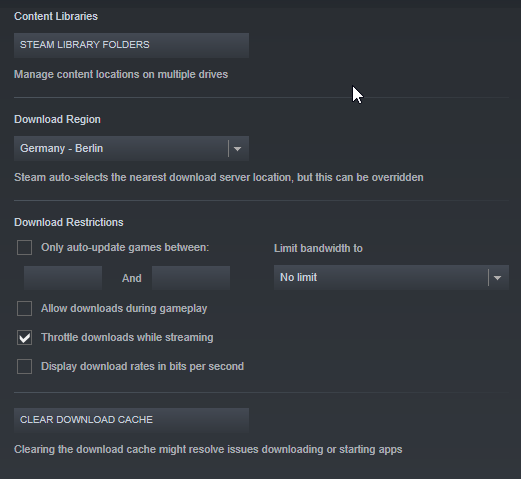Click the Content Libraries section heading
Screen dimensions: 521x479
56,16
